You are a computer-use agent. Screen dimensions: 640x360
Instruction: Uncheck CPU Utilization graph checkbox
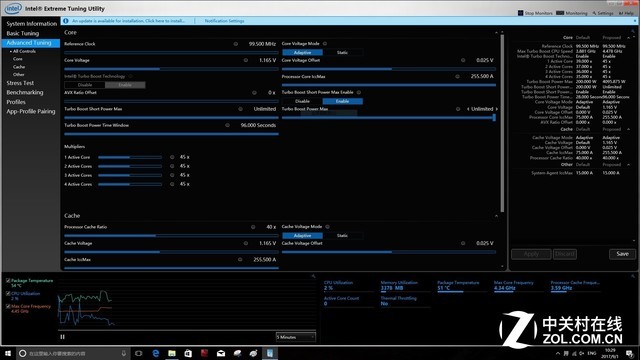click(8, 293)
